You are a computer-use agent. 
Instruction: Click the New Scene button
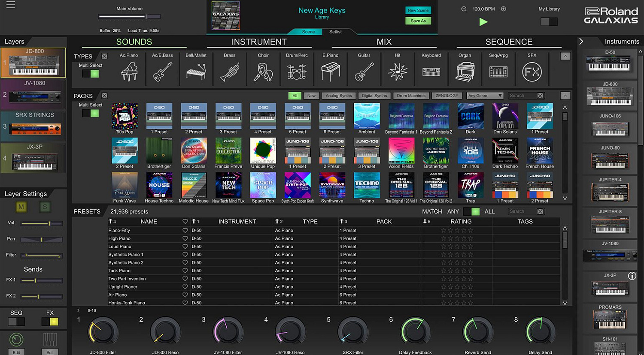tap(418, 10)
